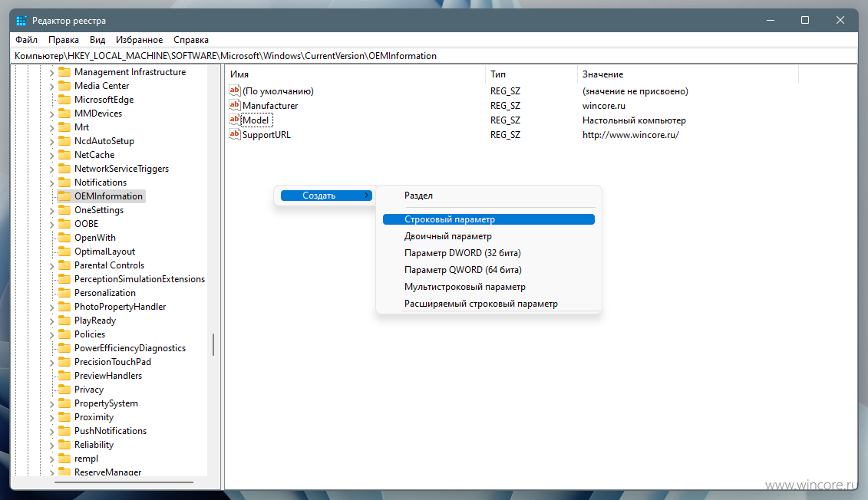Click the Имя column header
Viewport: 868px width, 500px height.
pos(355,74)
